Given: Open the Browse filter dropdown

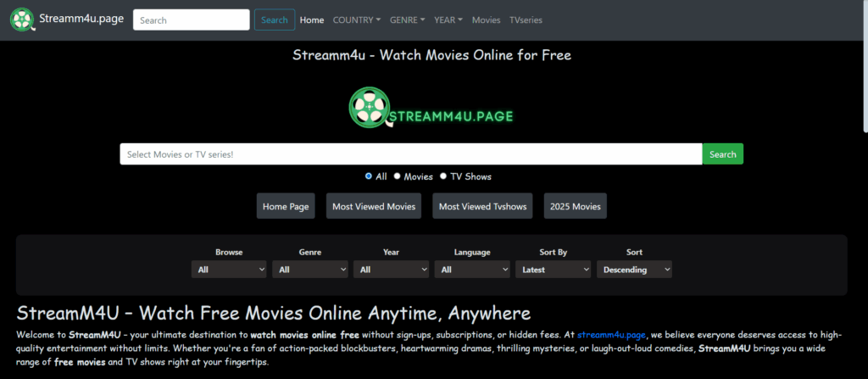Looking at the screenshot, I should point(229,270).
